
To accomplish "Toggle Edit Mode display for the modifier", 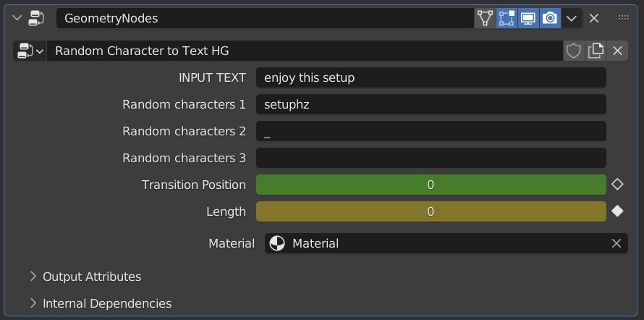I will coord(507,18).
